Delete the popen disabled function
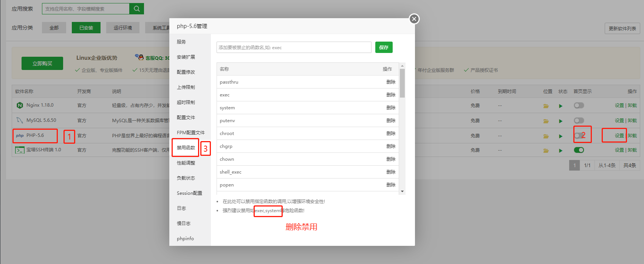The width and height of the screenshot is (644, 264). click(391, 185)
